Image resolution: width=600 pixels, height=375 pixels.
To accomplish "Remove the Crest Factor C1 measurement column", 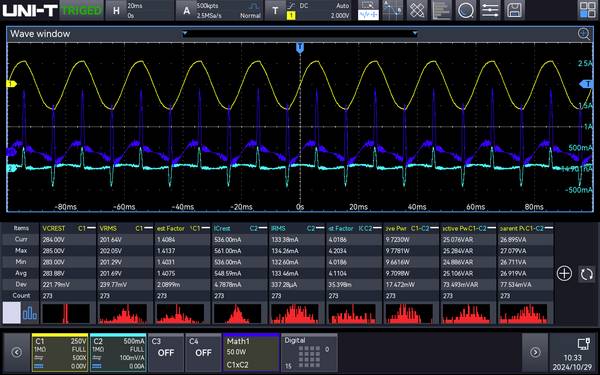I will [x=205, y=228].
